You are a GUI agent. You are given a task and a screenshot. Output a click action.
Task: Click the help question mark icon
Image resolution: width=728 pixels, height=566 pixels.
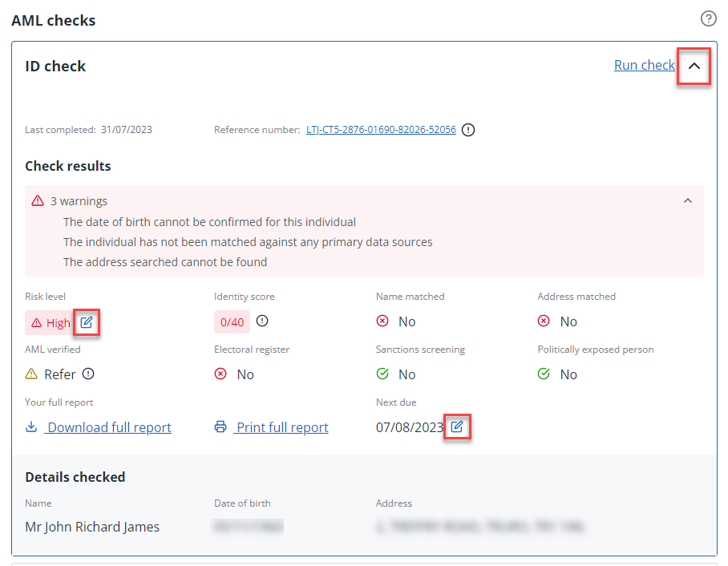coord(708,19)
